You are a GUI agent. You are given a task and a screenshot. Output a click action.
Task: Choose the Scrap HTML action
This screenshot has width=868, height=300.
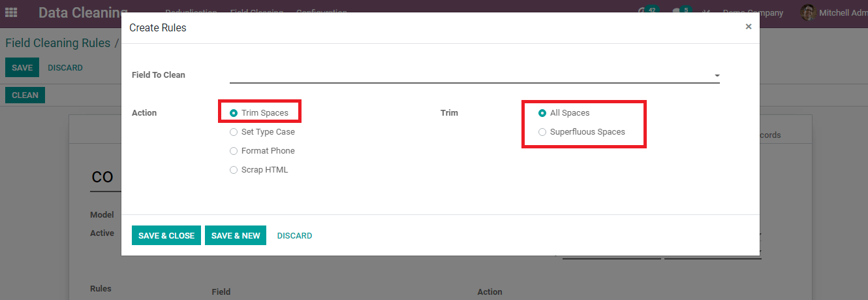[234, 170]
